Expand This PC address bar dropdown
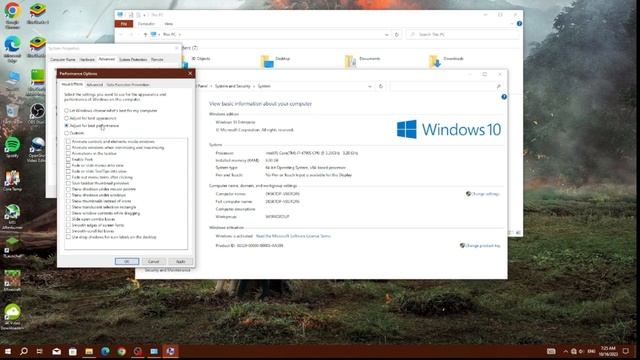Screen dimensions: 640x360 pos(387,35)
